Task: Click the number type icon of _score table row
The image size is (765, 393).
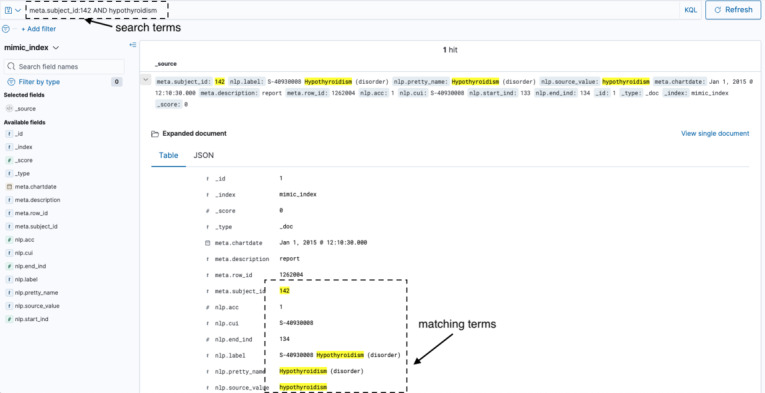Action: click(207, 211)
